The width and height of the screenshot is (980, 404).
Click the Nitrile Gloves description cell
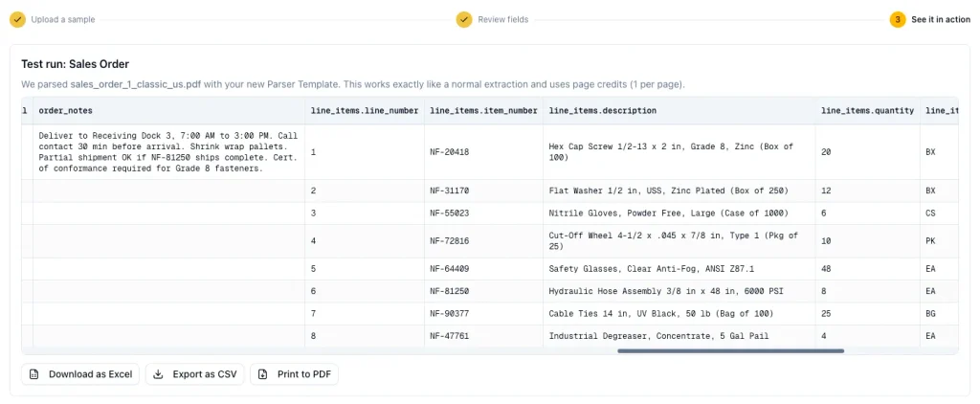(x=679, y=213)
